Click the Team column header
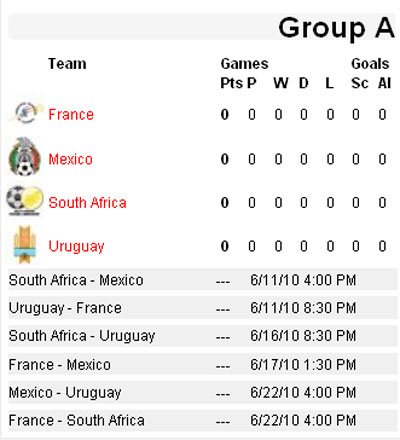 [67, 64]
